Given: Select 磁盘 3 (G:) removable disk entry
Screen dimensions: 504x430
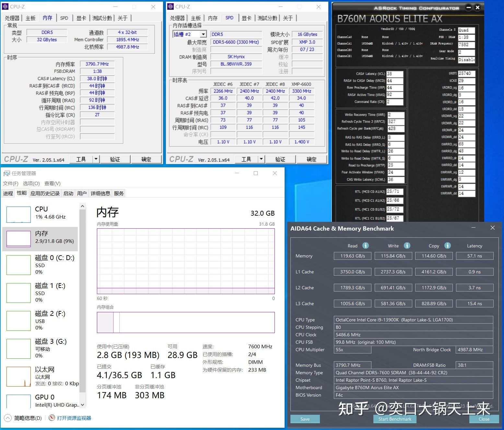Looking at the screenshot, I should pos(40,348).
